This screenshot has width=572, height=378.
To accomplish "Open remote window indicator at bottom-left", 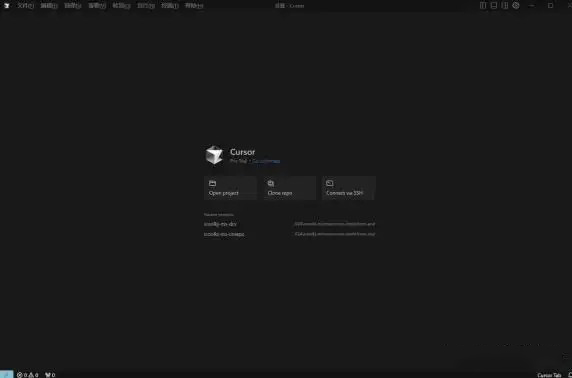I will pyautogui.click(x=7, y=374).
